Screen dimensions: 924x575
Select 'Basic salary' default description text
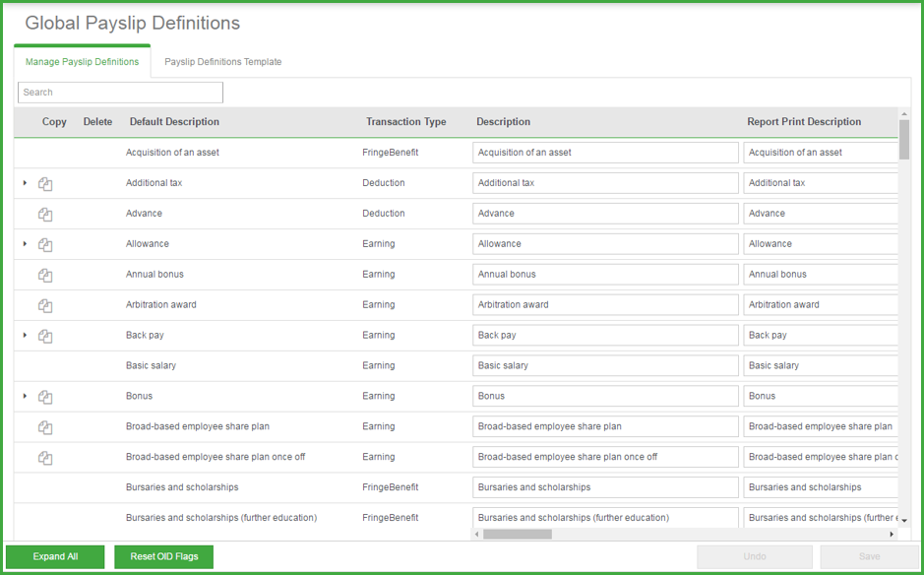tap(151, 365)
